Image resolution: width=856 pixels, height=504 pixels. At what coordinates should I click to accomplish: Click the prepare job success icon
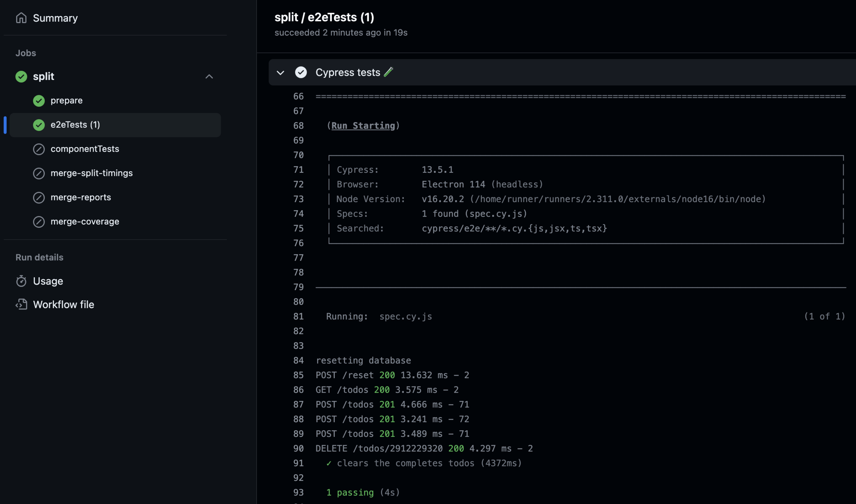tap(39, 101)
